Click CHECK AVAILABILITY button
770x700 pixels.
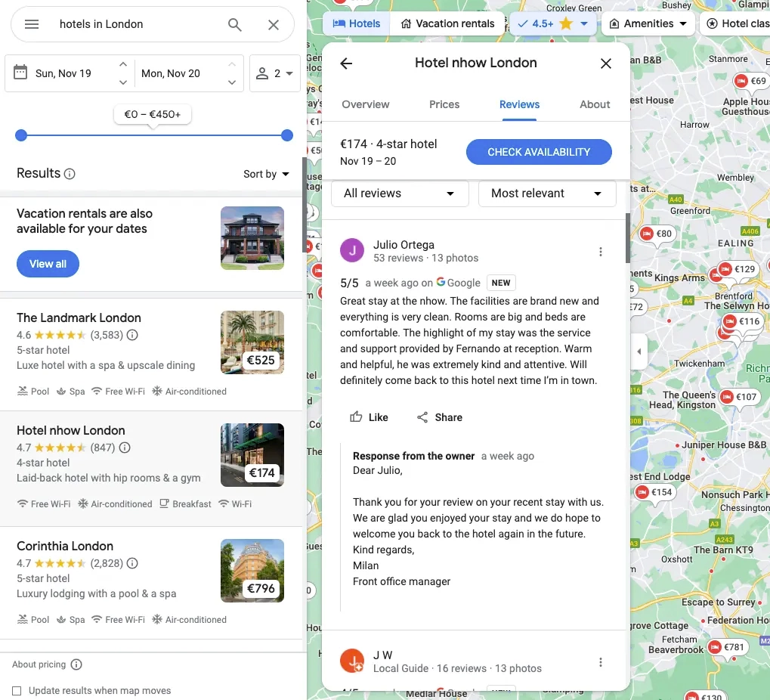(x=539, y=152)
